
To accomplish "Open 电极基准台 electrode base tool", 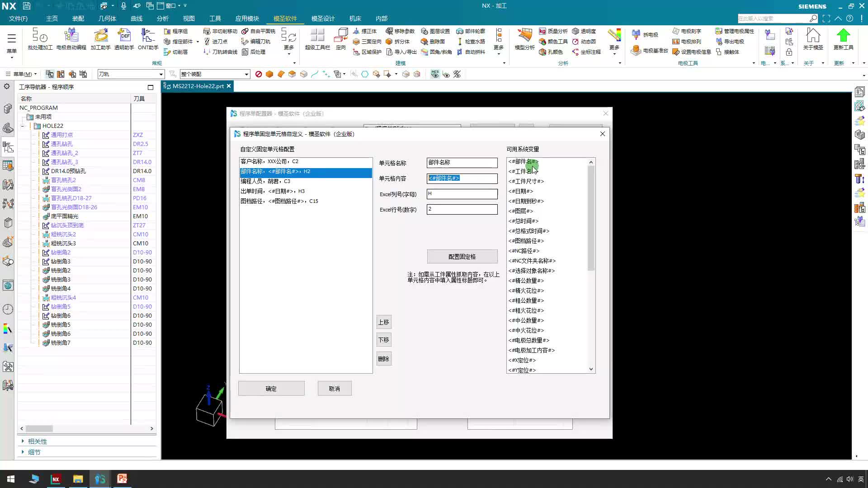I will tap(636, 51).
